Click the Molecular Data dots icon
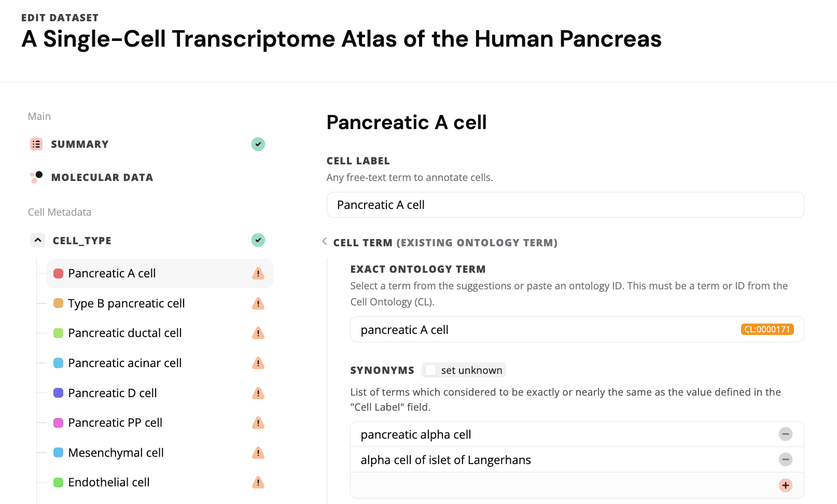The image size is (837, 504). coord(36,177)
